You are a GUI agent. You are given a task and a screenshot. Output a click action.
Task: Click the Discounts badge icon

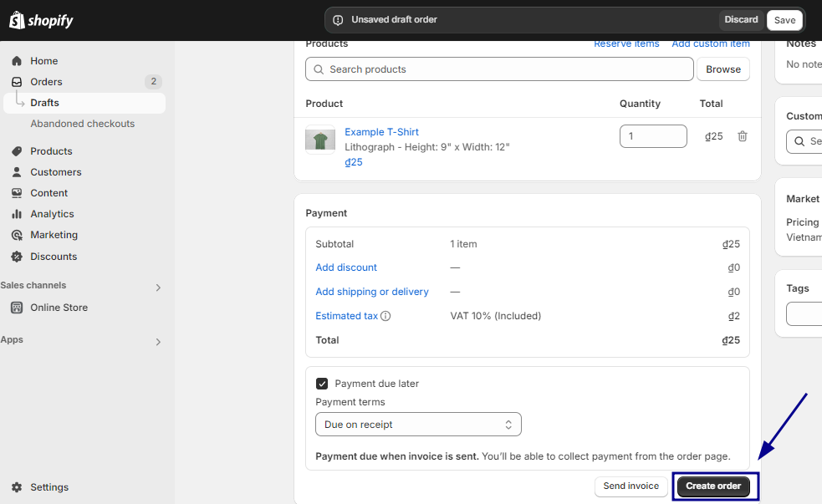[x=17, y=257]
